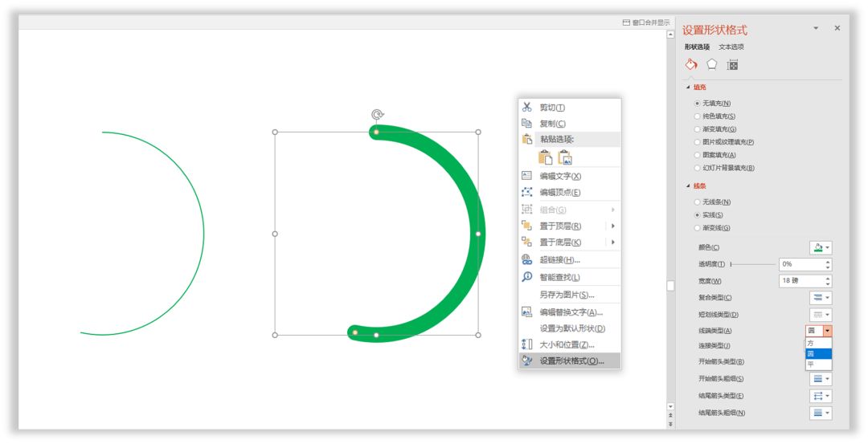Go to next slide double-arrow button
Screen dimensions: 868x444
(670, 424)
